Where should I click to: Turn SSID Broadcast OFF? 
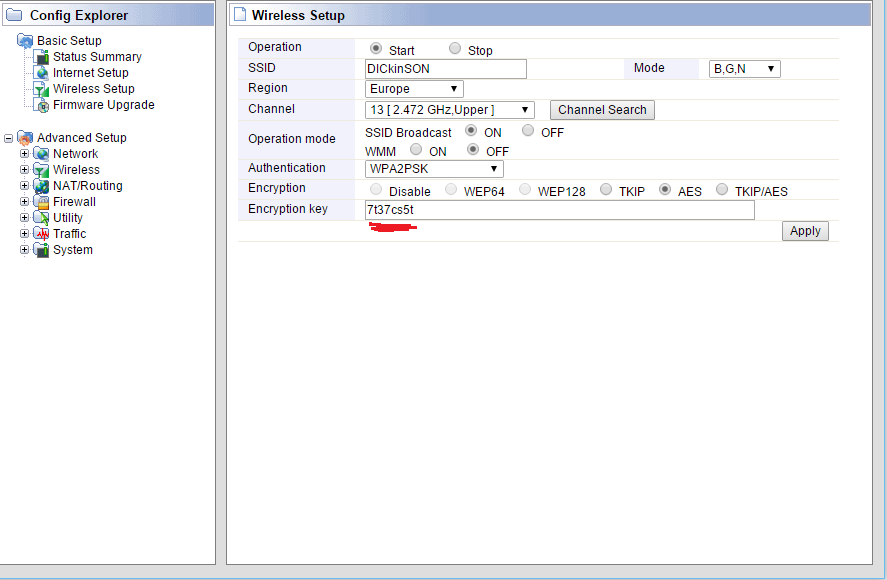528,131
